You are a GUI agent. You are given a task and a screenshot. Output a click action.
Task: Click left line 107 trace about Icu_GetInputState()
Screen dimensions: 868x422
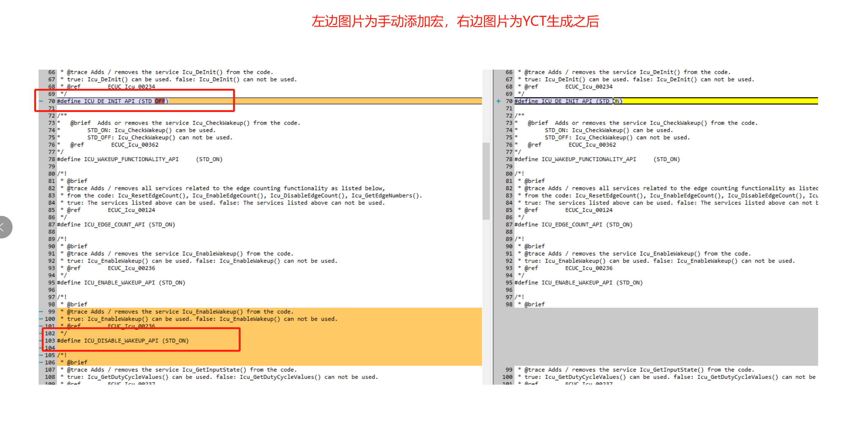tap(178, 370)
